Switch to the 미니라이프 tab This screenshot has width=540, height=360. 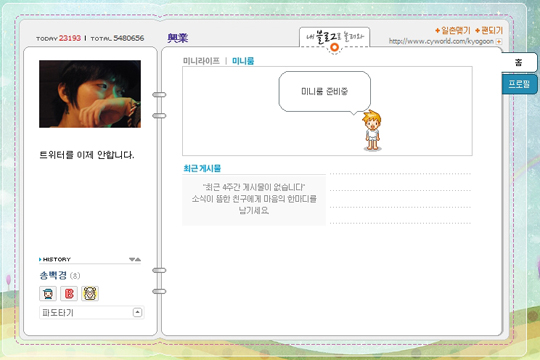pos(201,61)
